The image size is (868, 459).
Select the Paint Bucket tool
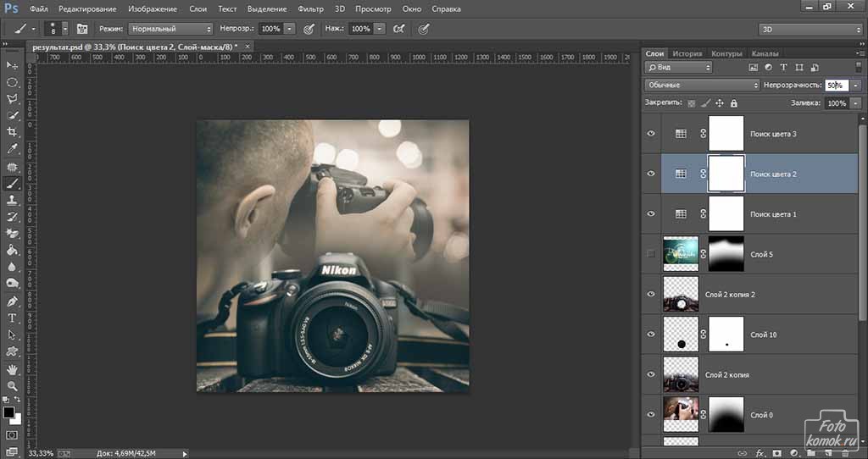(x=12, y=250)
